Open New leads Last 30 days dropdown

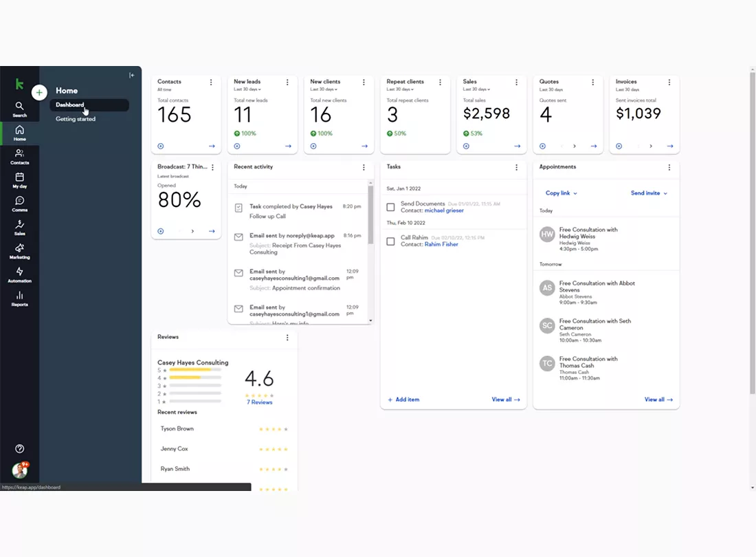pyautogui.click(x=247, y=89)
